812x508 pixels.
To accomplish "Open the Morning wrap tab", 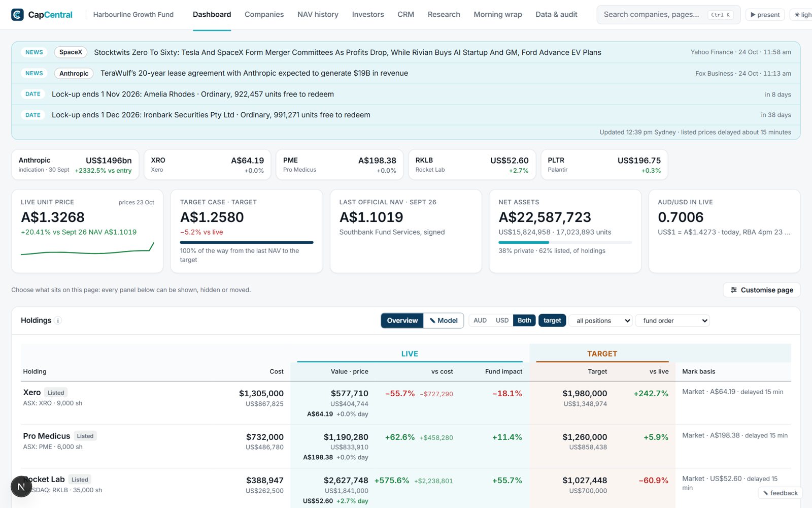I will [x=498, y=15].
